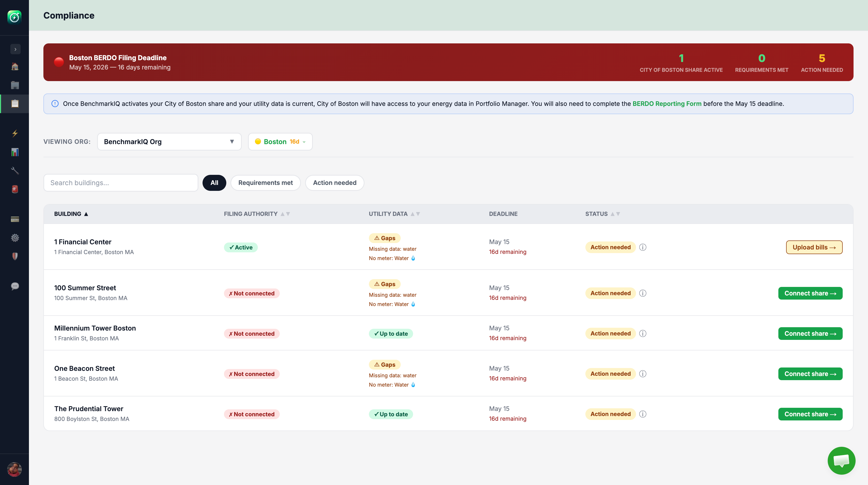Image resolution: width=868 pixels, height=485 pixels.
Task: Click Not connected badge for One Beacon Street
Action: pyautogui.click(x=252, y=374)
